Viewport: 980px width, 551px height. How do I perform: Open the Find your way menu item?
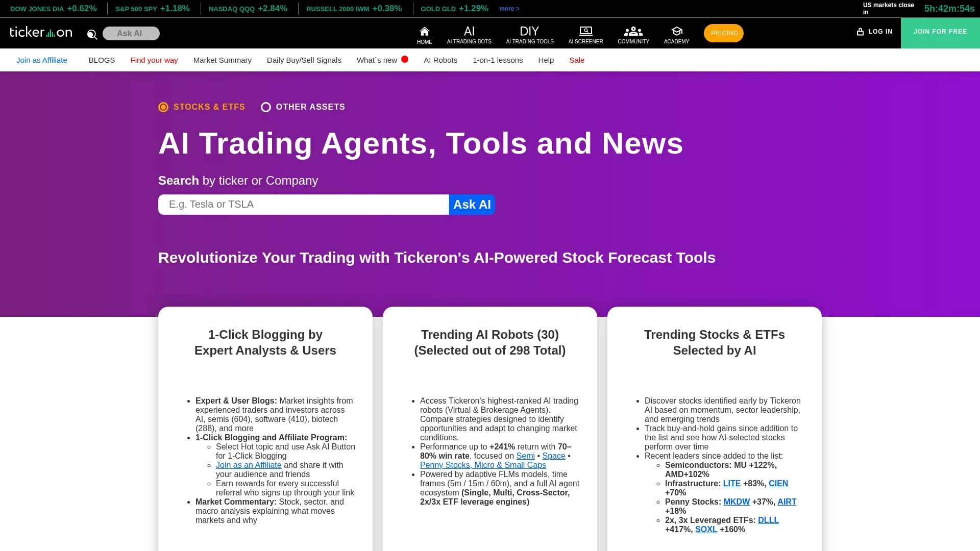point(154,60)
